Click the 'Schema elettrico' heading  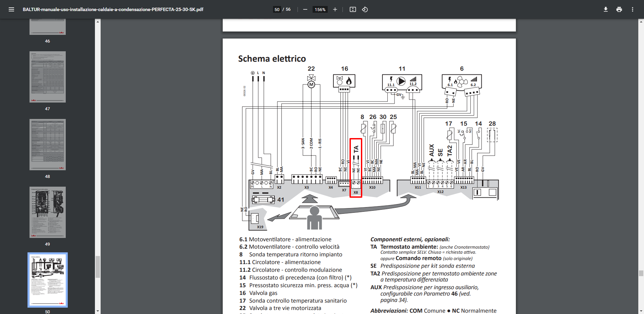tap(272, 59)
